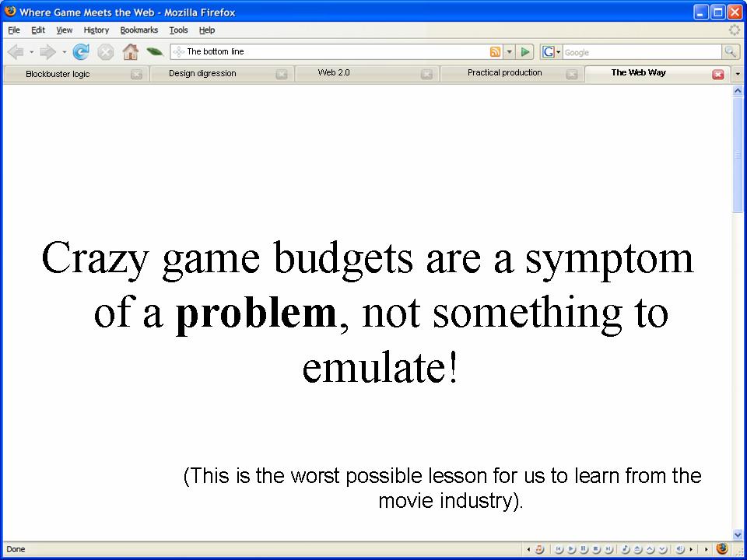
Task: Click into the Google search field
Action: click(642, 52)
